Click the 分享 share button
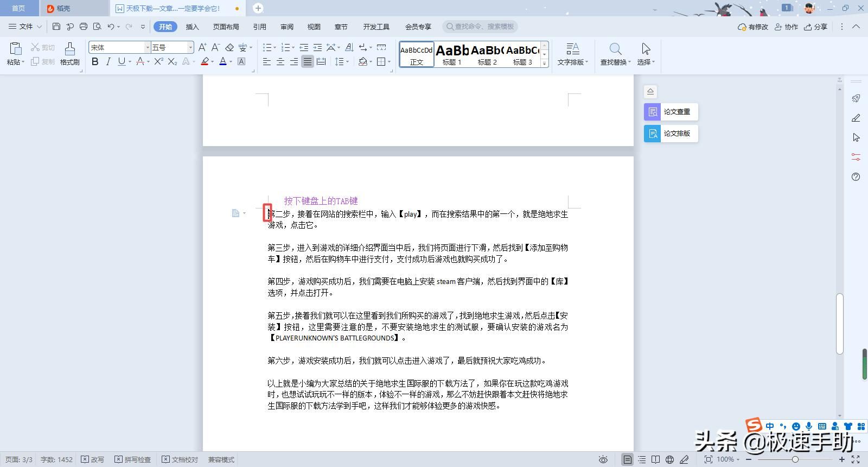This screenshot has height=467, width=868. click(816, 27)
